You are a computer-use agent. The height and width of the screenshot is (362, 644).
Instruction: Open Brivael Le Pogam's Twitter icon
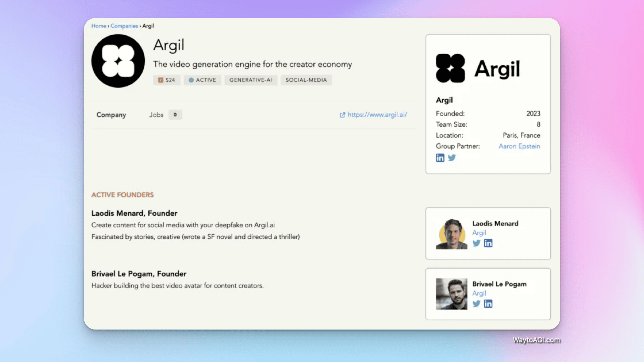pos(476,304)
